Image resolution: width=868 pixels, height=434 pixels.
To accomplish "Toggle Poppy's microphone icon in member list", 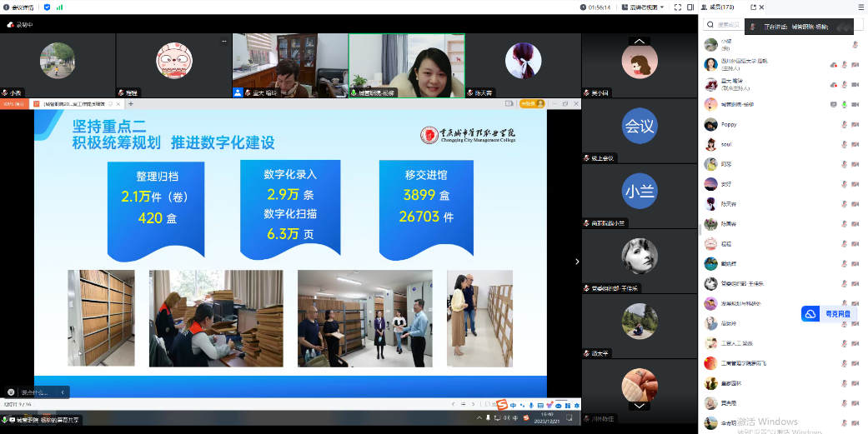I will (844, 124).
